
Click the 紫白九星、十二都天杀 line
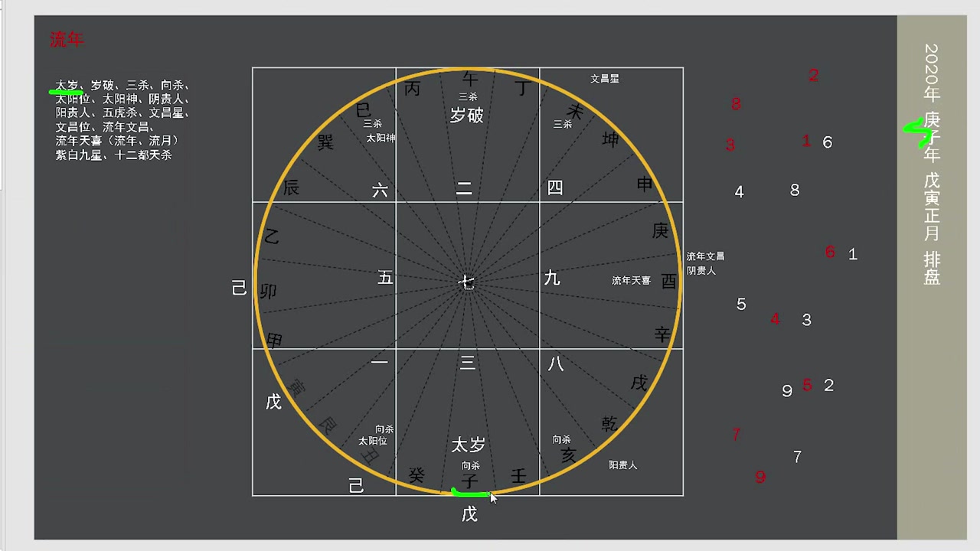(x=113, y=155)
